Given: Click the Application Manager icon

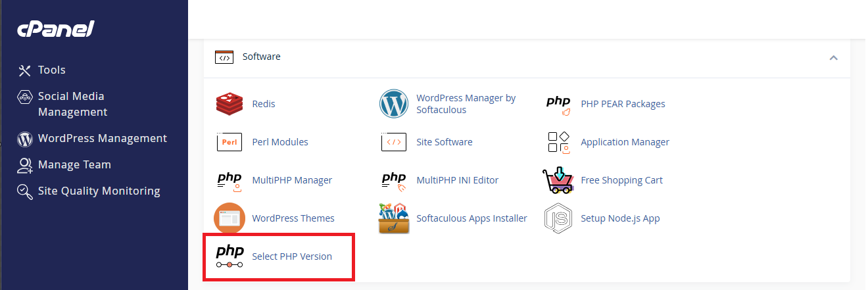Looking at the screenshot, I should point(558,142).
